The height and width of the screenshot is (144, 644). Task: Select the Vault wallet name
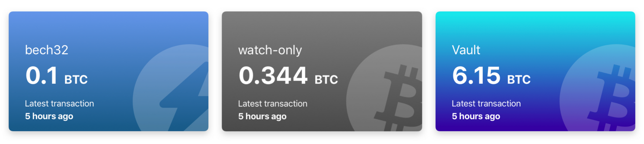466,50
